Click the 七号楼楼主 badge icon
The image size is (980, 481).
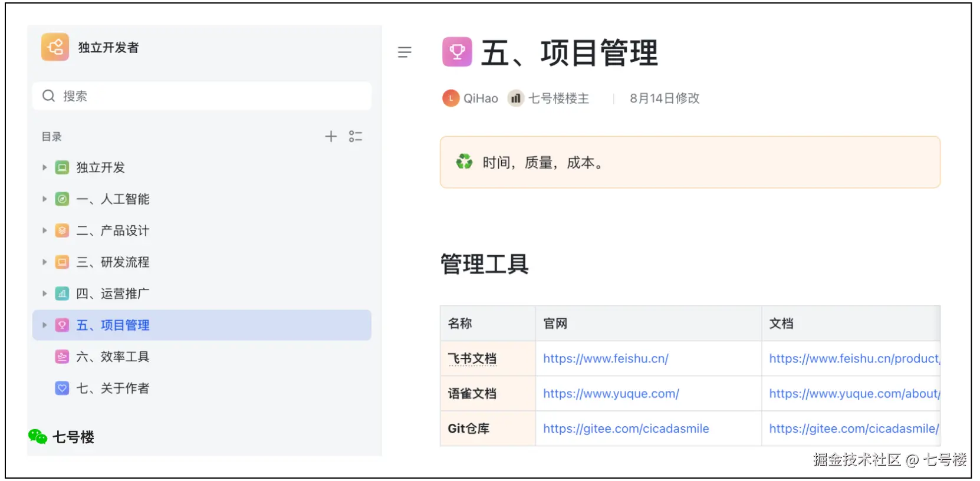click(x=516, y=98)
